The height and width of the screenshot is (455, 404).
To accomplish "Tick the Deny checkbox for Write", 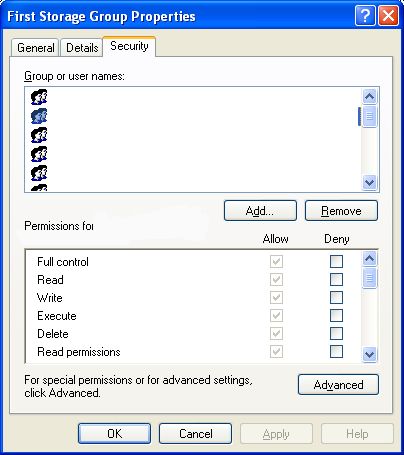I will (336, 297).
